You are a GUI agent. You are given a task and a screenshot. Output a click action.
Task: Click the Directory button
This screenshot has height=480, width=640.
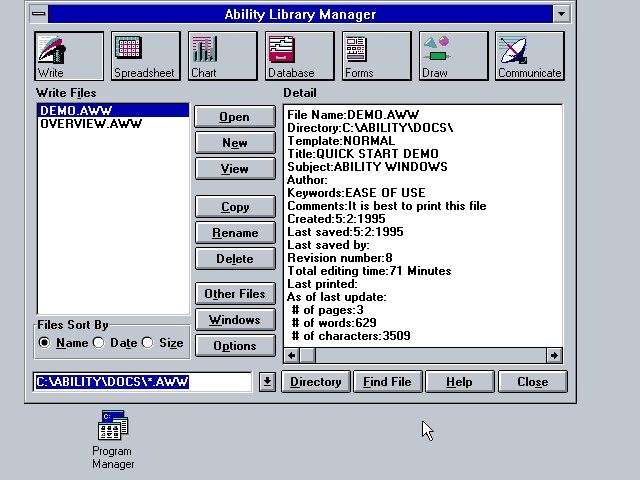316,382
